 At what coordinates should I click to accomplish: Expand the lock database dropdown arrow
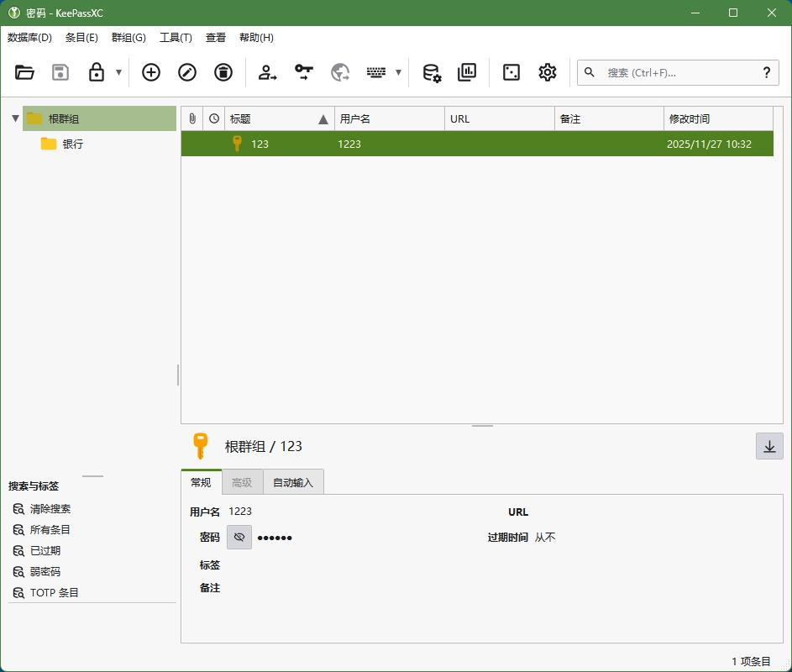click(x=118, y=72)
